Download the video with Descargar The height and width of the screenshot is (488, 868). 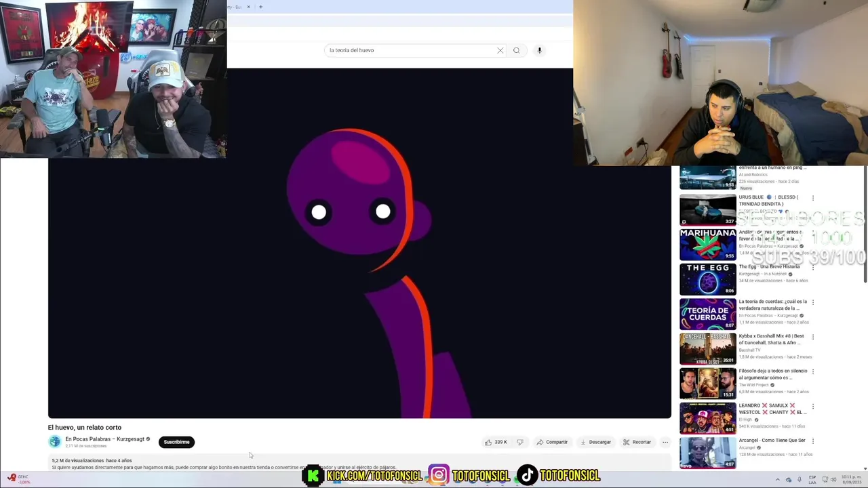596,442
